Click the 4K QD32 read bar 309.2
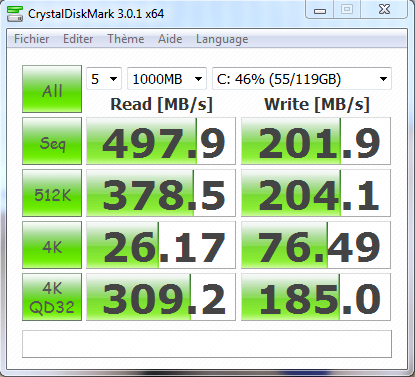415x377 pixels. 161,297
